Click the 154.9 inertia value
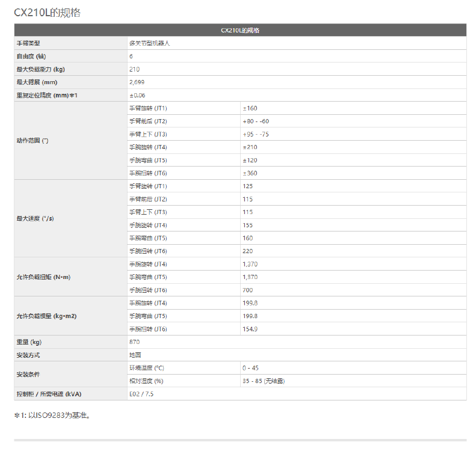 (x=250, y=329)
